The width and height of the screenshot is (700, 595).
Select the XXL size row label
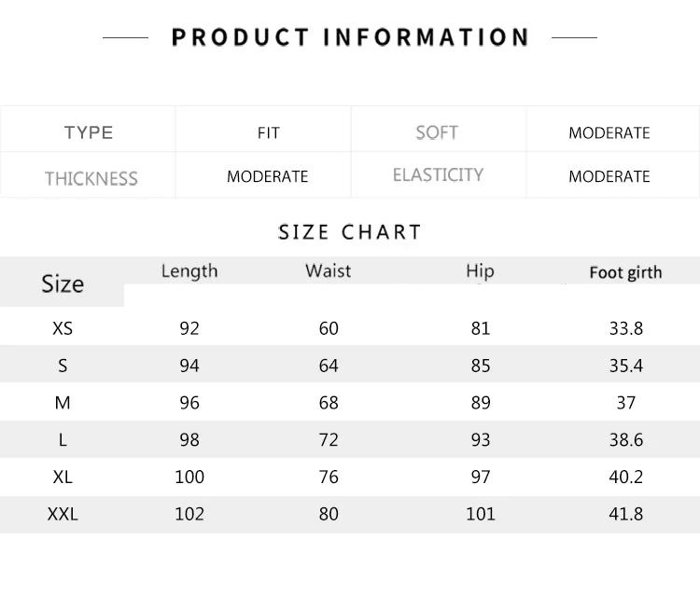[63, 514]
